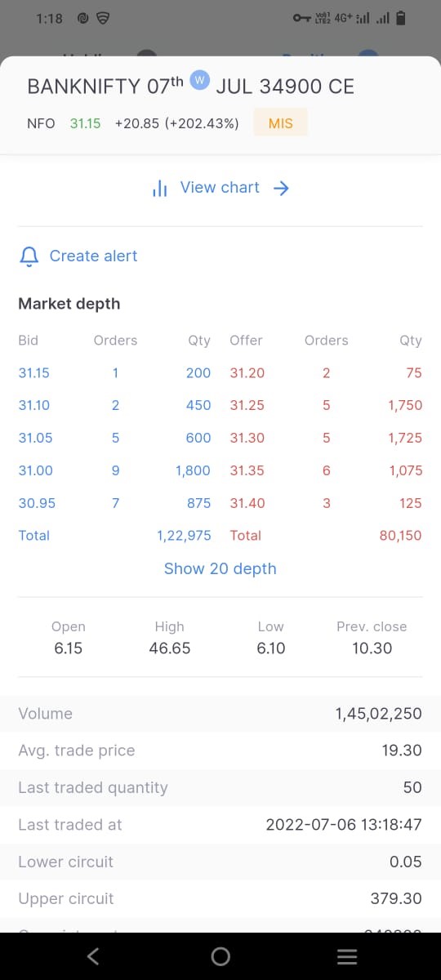
Task: Tap the BANKNIFTY 34900 CE title
Action: pyautogui.click(x=191, y=86)
